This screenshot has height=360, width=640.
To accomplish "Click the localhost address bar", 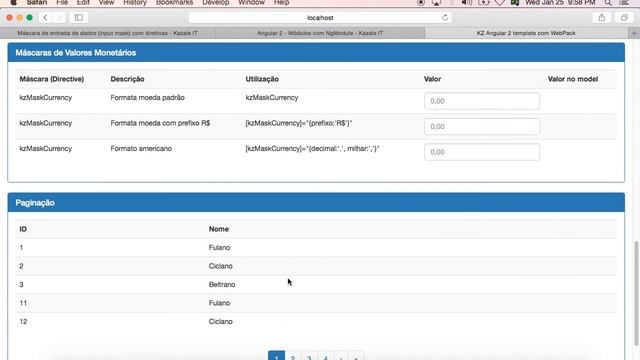I will click(320, 18).
